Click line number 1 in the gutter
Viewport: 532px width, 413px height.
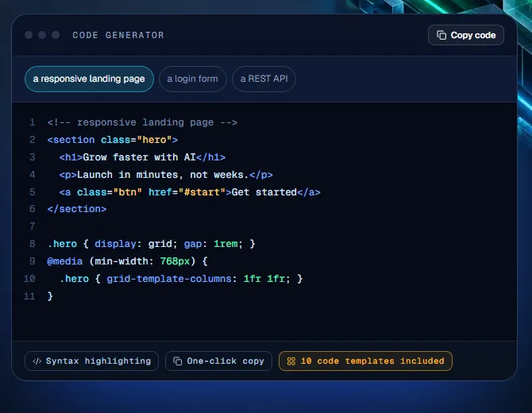point(33,122)
